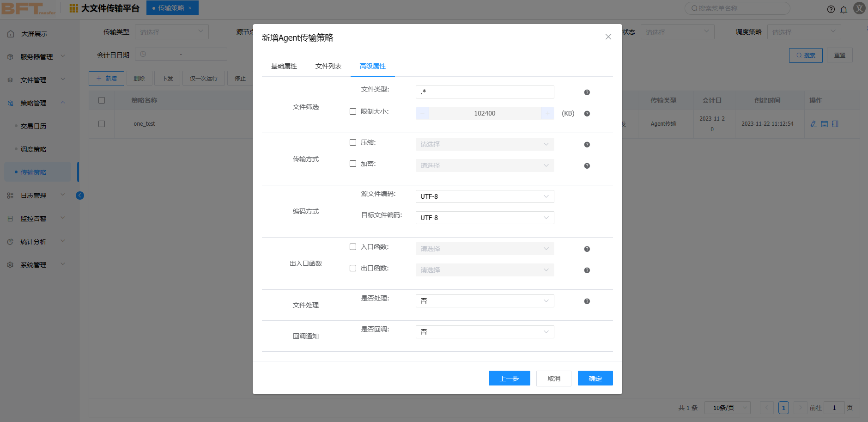This screenshot has width=868, height=422.
Task: Click plus stepper on 限制大小 value
Action: (x=547, y=113)
